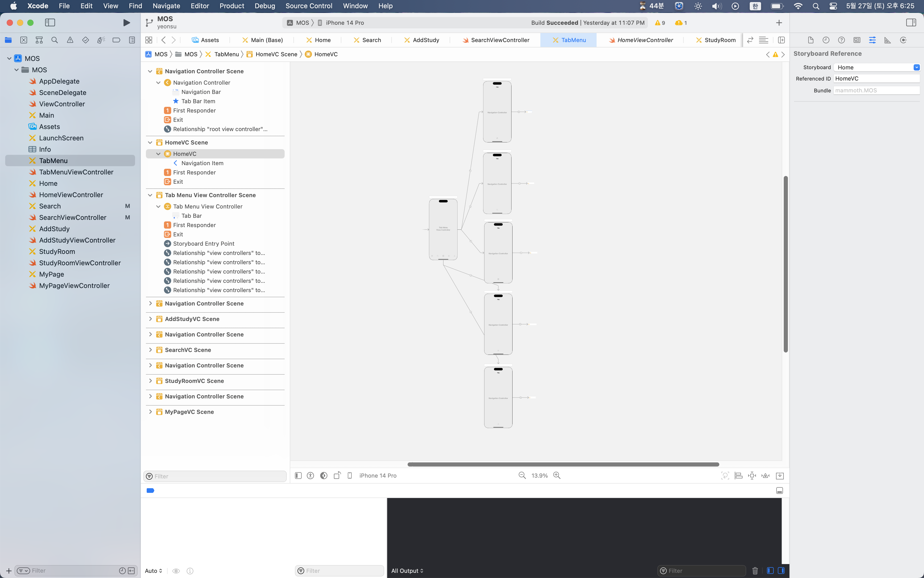Open the Symbol navigator icon
The image size is (924, 578).
click(x=39, y=40)
